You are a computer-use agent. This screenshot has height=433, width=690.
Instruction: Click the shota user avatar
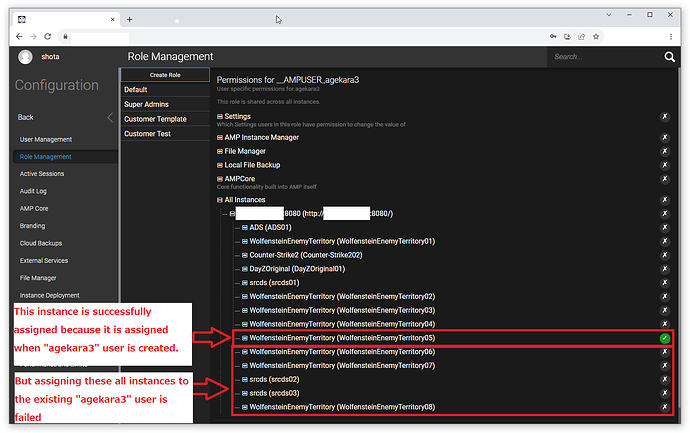tap(25, 57)
